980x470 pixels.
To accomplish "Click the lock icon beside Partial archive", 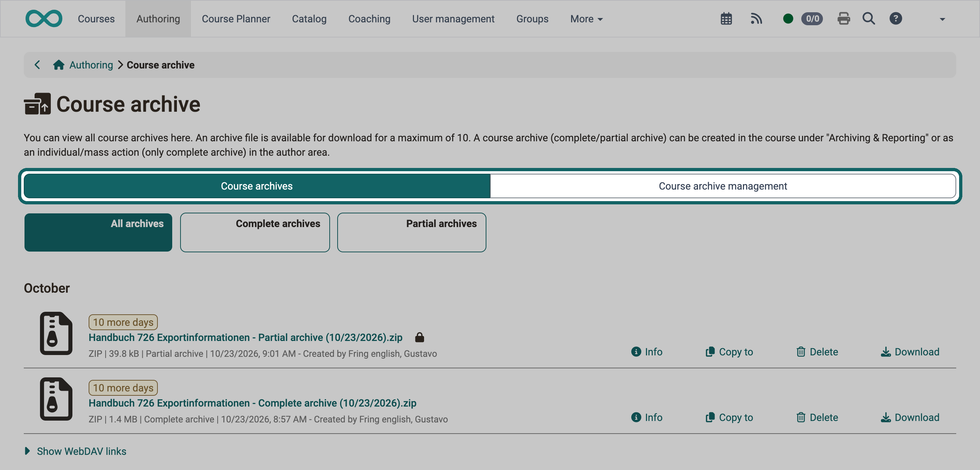I will click(x=419, y=337).
